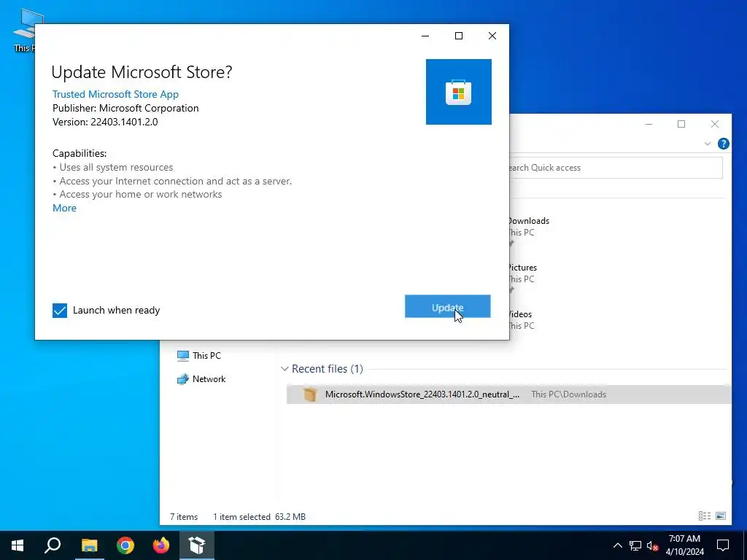Open the Start menu
This screenshot has height=560, width=747.
coord(18,545)
